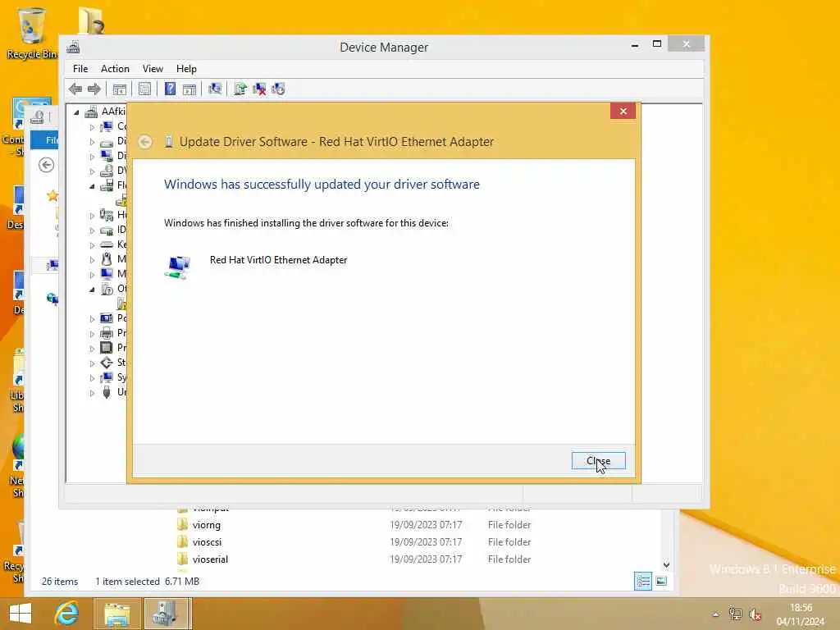Viewport: 840px width, 630px height.
Task: Select the Mice category icon in tree
Action: tap(107, 259)
